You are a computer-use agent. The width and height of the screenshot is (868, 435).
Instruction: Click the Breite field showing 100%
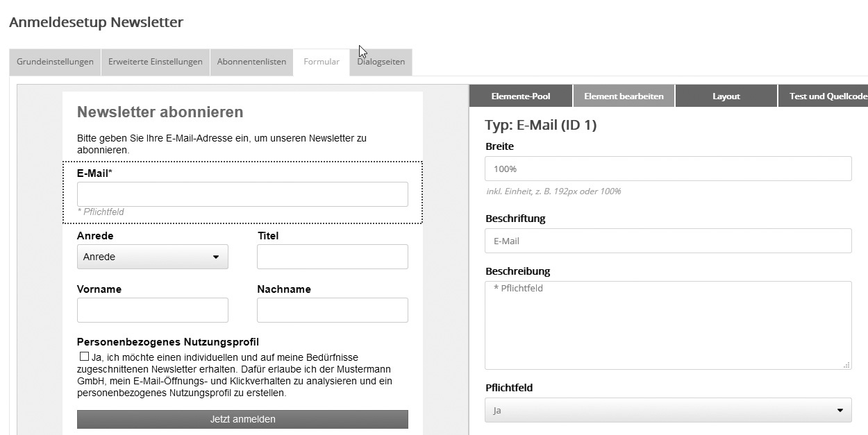(668, 169)
